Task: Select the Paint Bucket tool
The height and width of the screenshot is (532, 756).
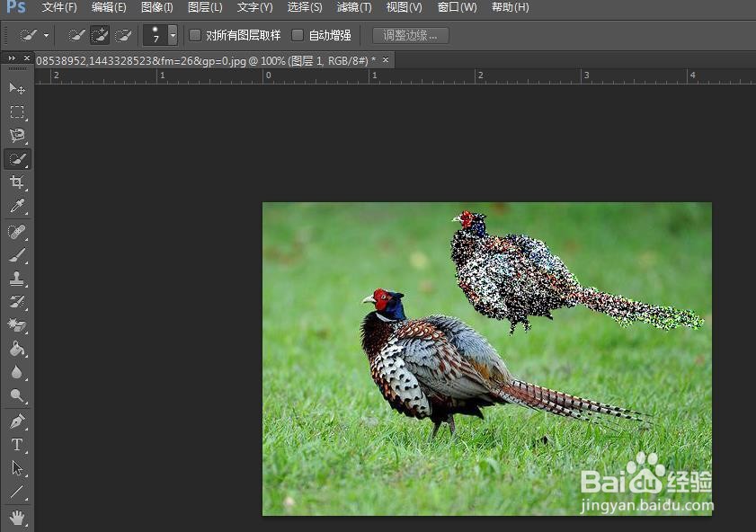Action: pos(17,349)
